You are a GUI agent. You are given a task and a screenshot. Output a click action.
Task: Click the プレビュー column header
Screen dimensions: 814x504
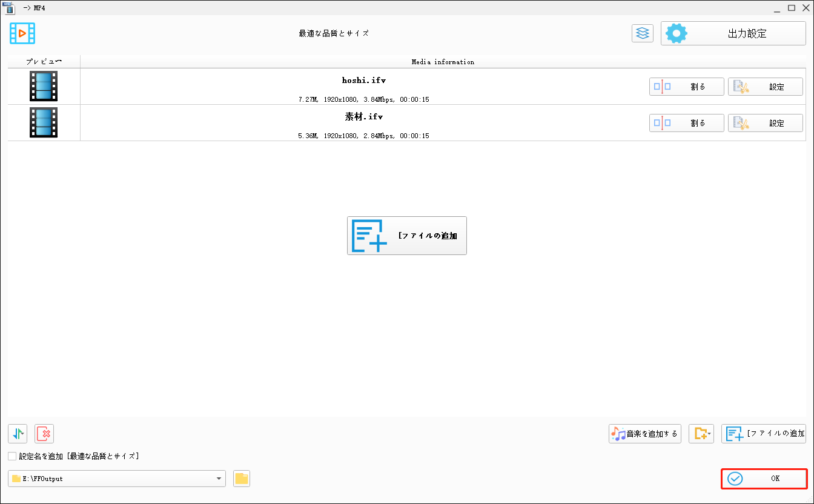pos(44,62)
